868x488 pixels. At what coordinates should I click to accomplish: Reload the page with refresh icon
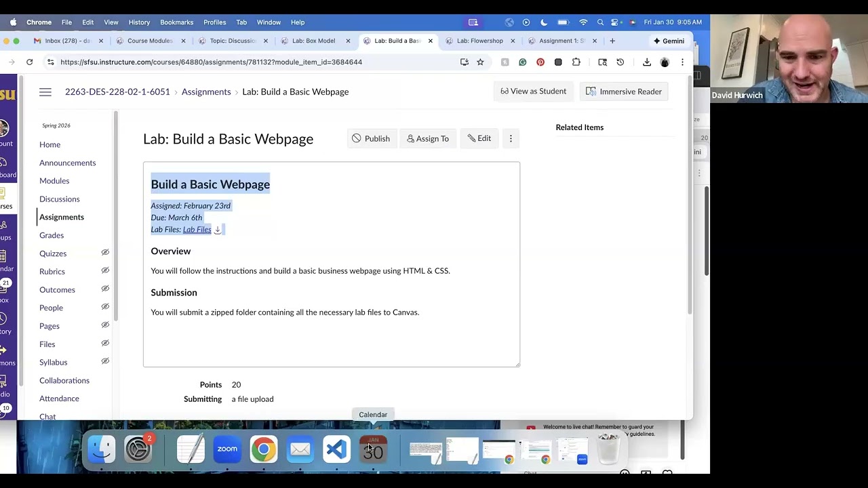point(29,62)
